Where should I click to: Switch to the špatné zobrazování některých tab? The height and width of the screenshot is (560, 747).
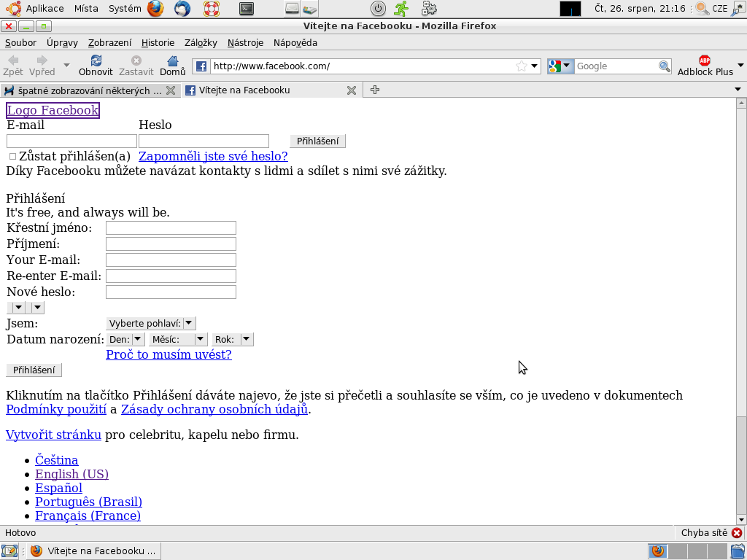[90, 90]
